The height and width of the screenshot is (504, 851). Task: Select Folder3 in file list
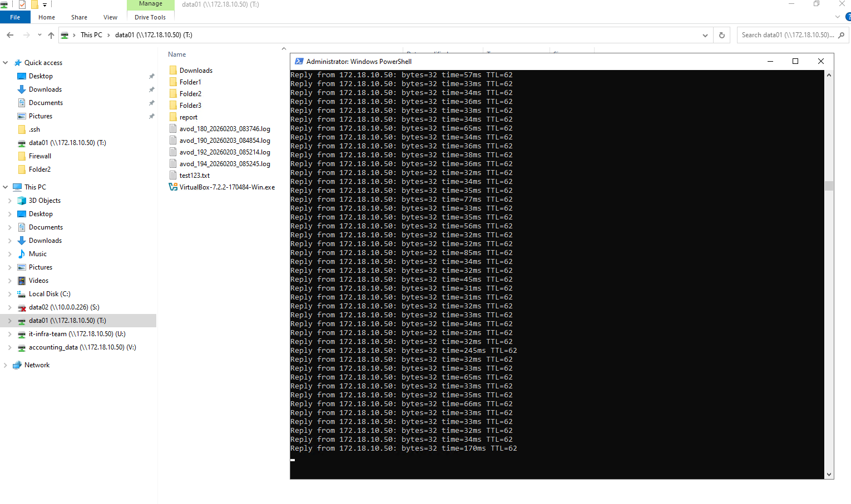(x=190, y=106)
